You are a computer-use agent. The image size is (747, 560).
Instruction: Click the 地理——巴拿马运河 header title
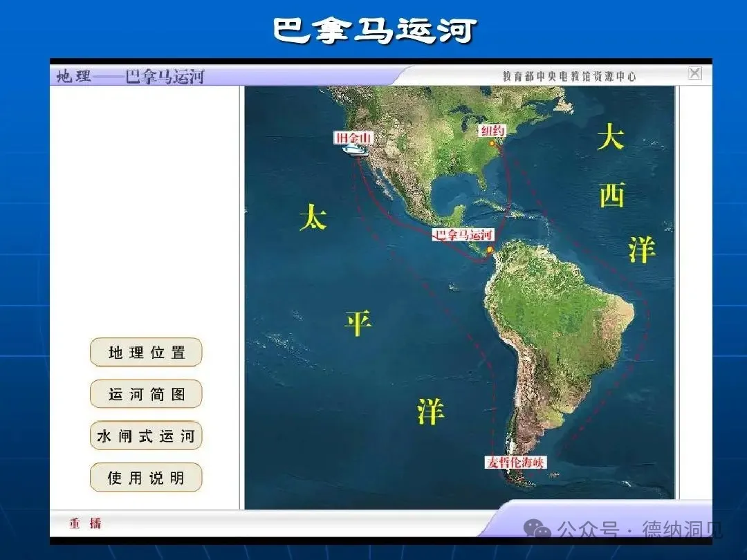131,75
